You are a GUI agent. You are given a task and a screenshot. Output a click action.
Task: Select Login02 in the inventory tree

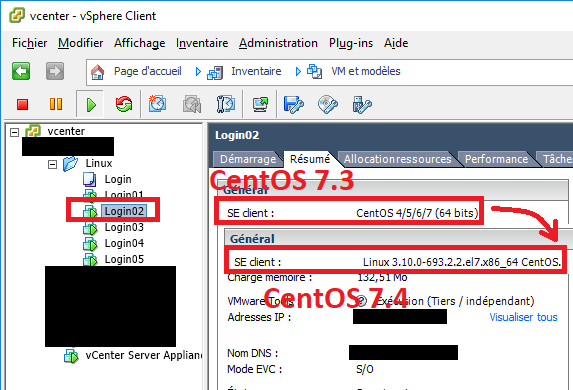click(x=124, y=211)
